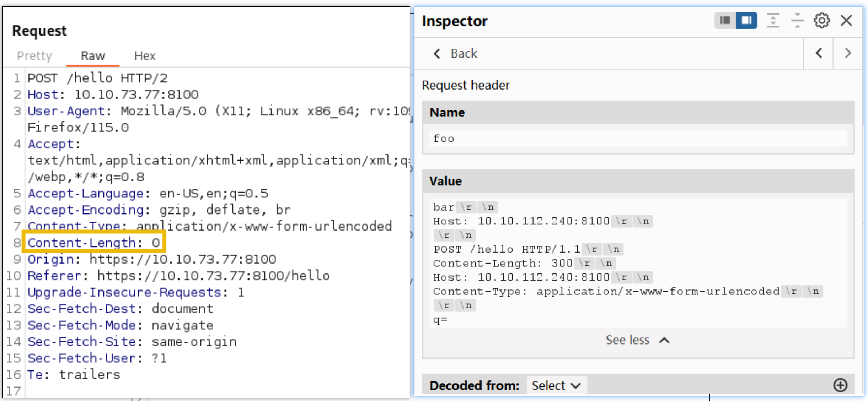Select the Raw tab
This screenshot has height=401, width=868.
(93, 55)
